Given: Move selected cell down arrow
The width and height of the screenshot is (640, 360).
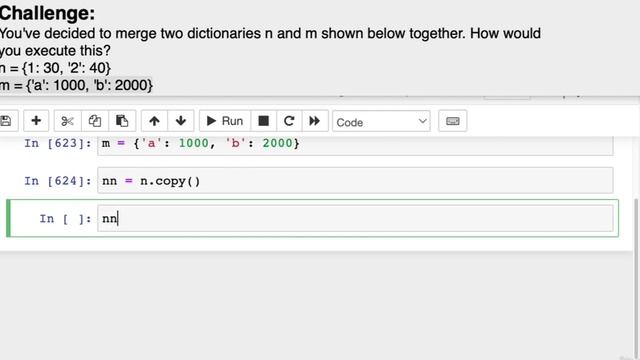Looking at the screenshot, I should pos(181,121).
